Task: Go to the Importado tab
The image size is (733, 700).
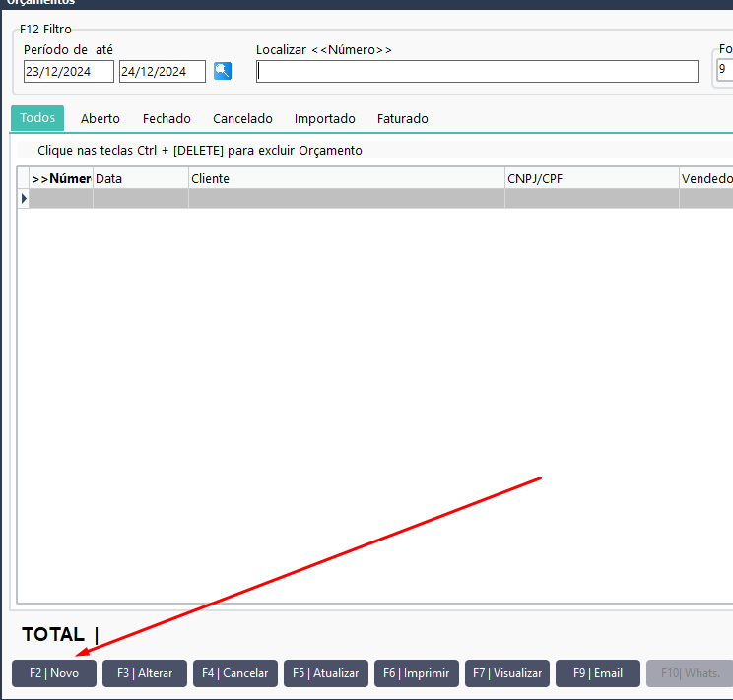Action: point(324,119)
